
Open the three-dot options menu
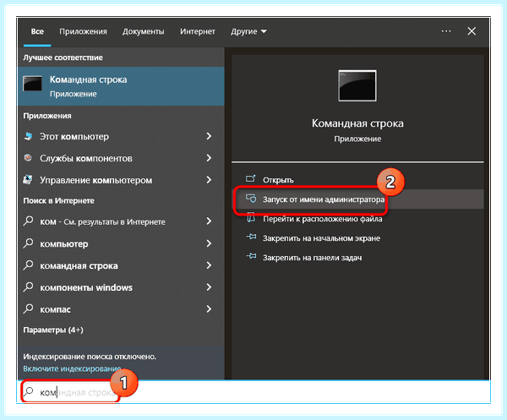(446, 31)
